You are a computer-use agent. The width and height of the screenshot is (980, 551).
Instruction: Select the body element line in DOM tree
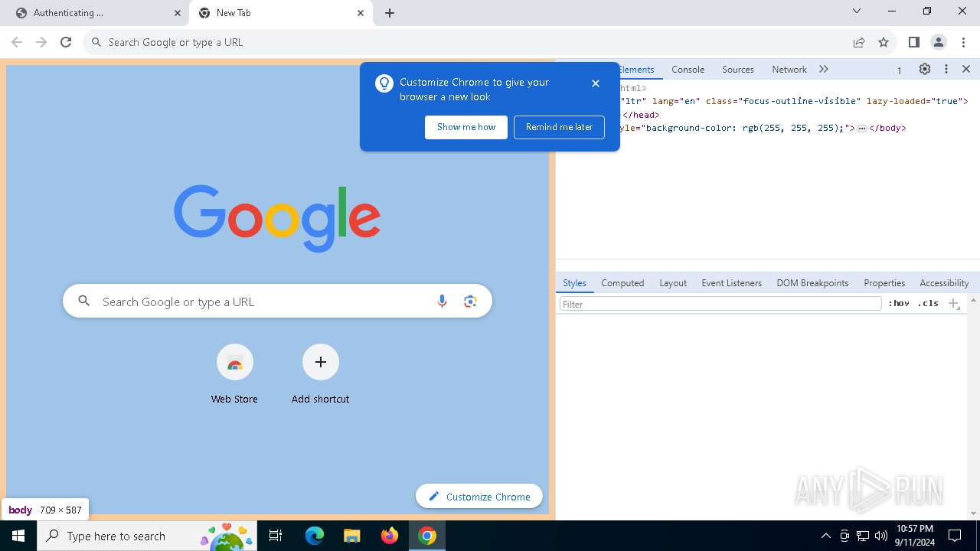point(768,128)
